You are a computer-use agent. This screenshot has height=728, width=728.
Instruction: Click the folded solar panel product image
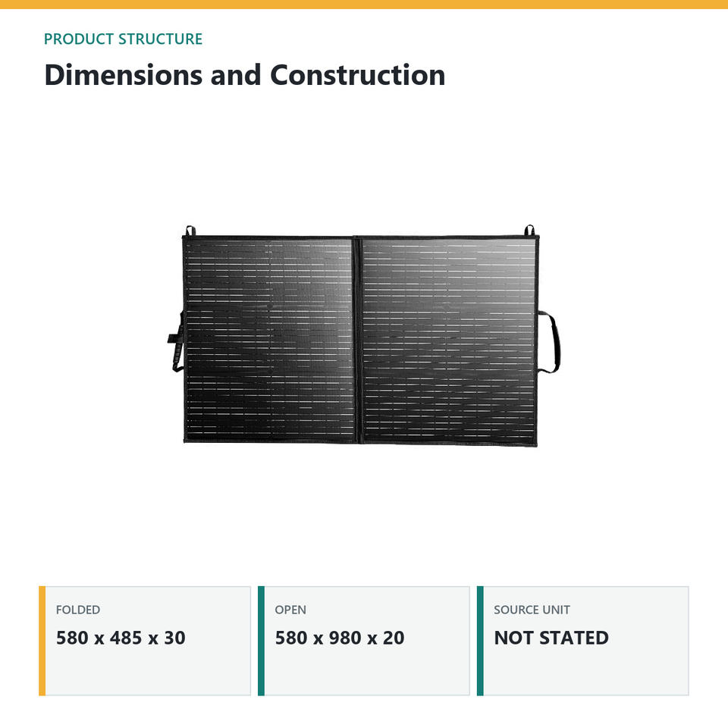363,336
